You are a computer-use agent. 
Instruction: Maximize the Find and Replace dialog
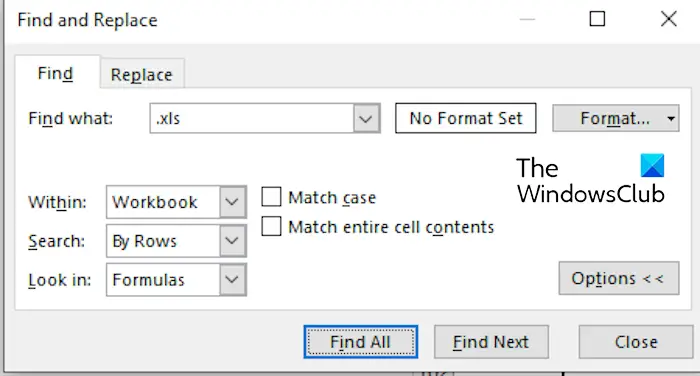(597, 19)
